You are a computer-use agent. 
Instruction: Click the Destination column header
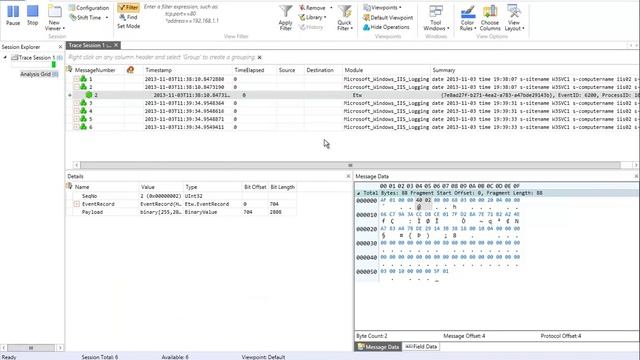(x=320, y=70)
